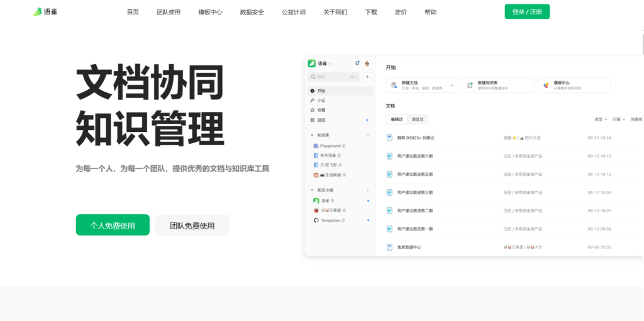The width and height of the screenshot is (644, 321).
Task: Open 模板中心 in the top navigation
Action: [x=210, y=12]
